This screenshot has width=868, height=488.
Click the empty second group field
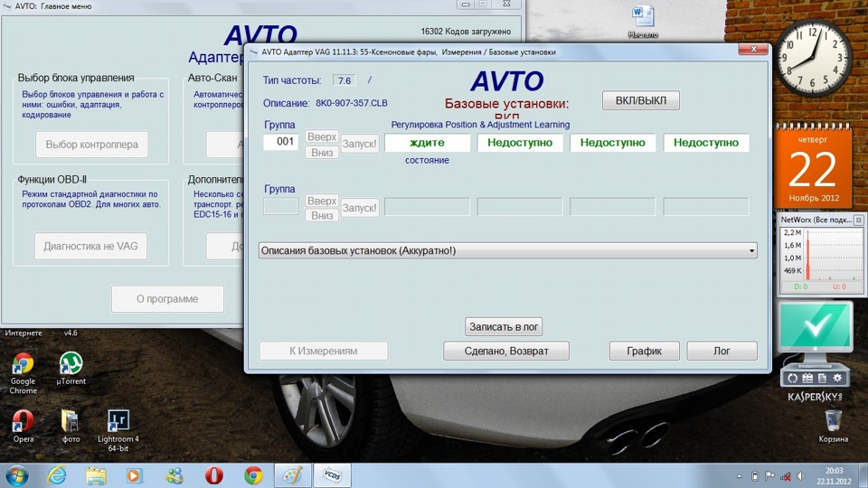click(x=280, y=206)
